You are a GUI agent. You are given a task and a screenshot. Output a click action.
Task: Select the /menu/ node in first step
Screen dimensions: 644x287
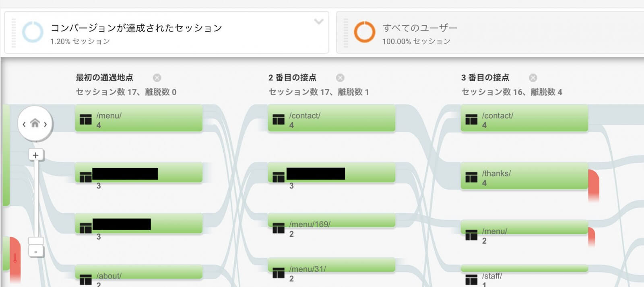pos(138,118)
